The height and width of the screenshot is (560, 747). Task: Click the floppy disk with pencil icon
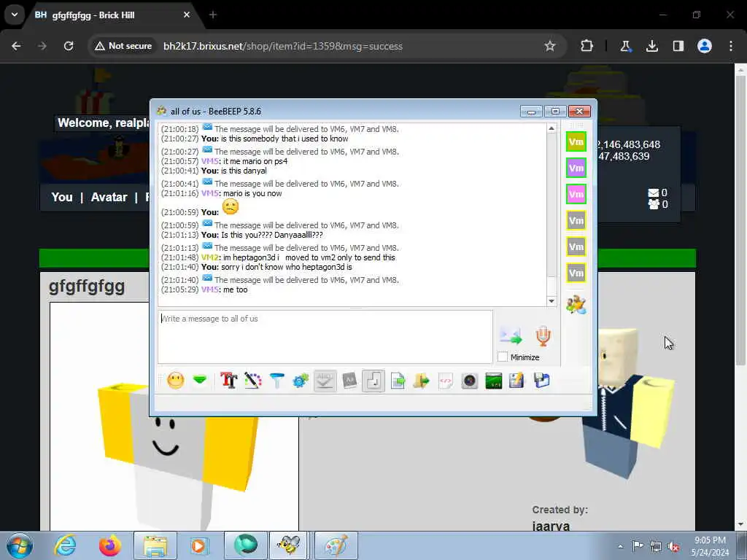(517, 381)
